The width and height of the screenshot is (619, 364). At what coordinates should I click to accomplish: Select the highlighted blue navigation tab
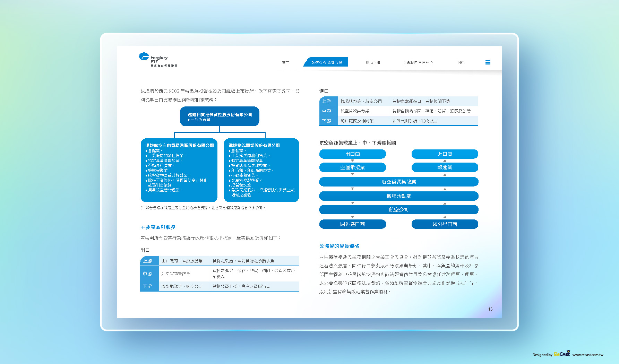(326, 62)
